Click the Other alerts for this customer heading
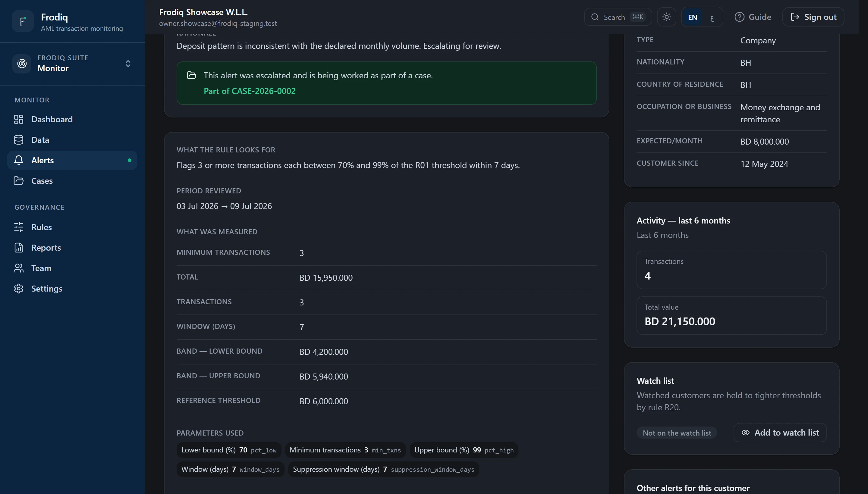 click(x=693, y=488)
